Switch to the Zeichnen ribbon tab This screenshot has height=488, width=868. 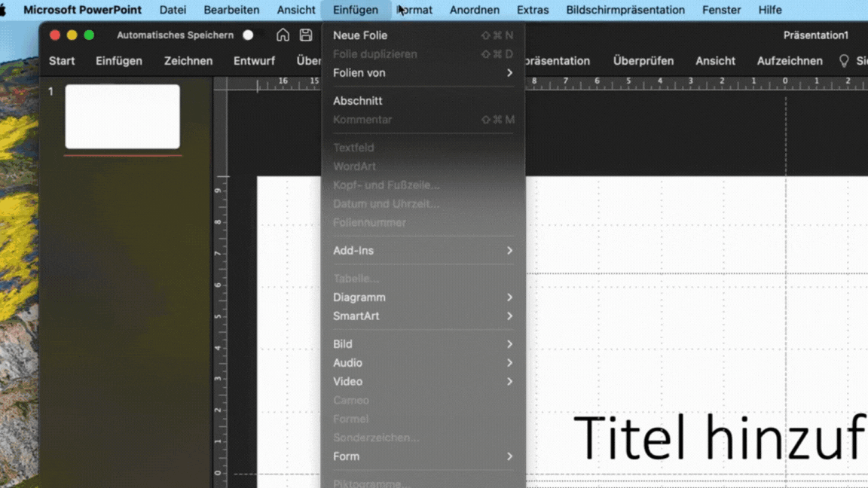pos(188,61)
